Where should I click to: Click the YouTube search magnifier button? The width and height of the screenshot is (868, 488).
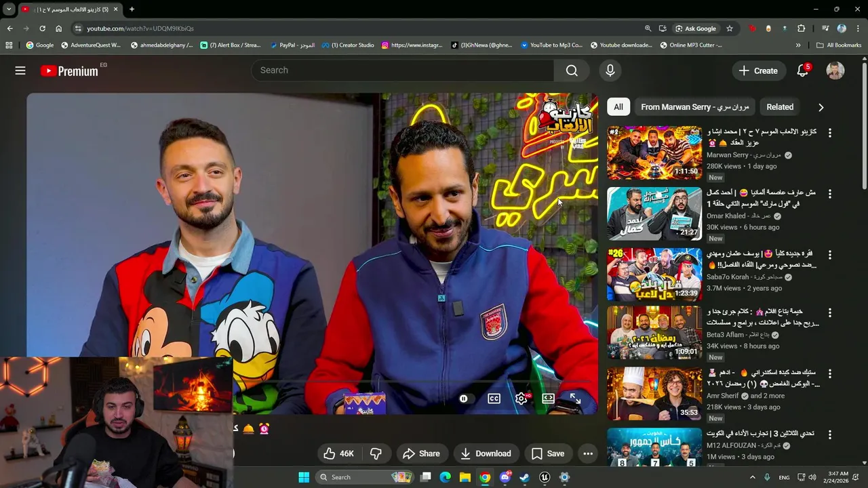click(572, 70)
